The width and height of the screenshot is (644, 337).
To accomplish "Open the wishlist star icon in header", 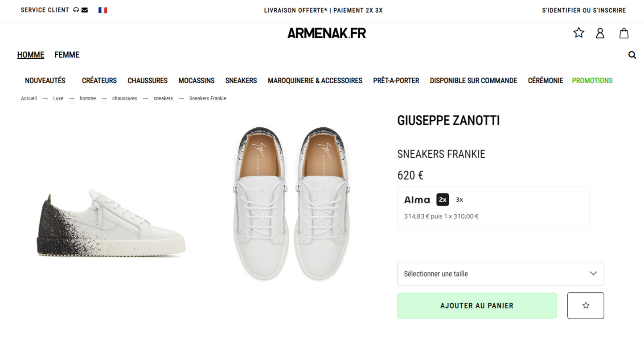I will (578, 33).
